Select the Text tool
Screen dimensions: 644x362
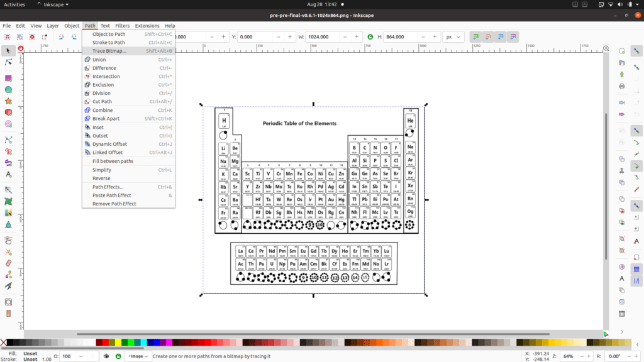8,175
